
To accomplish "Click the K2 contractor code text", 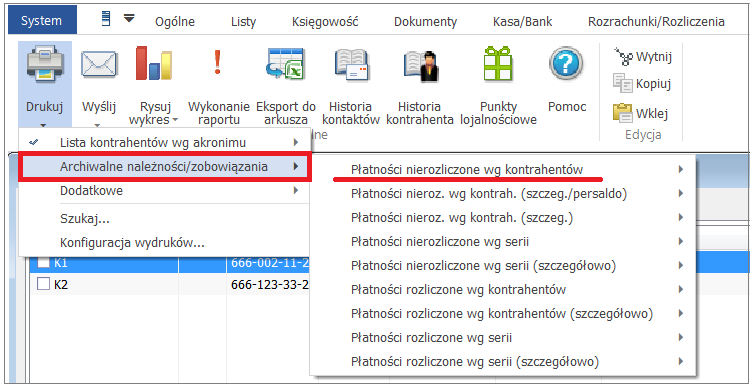I will (x=61, y=285).
